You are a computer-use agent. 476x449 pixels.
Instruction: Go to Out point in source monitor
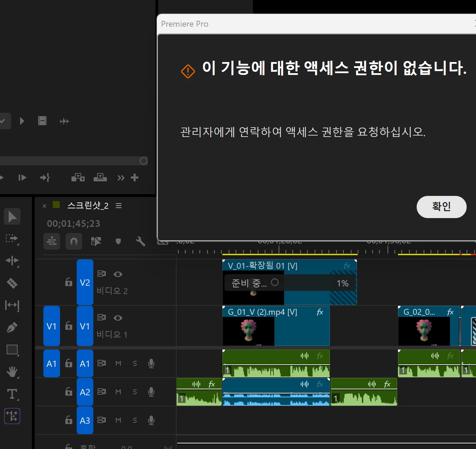[45, 178]
